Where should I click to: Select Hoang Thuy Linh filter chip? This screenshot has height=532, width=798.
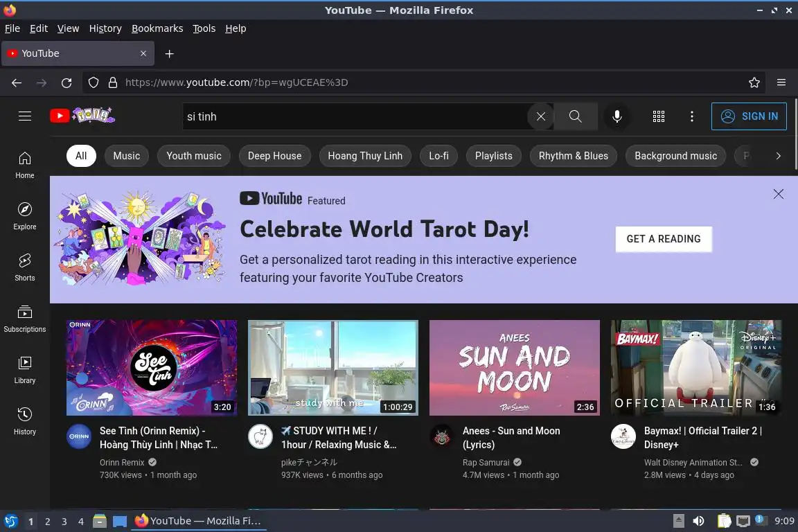[x=365, y=156]
